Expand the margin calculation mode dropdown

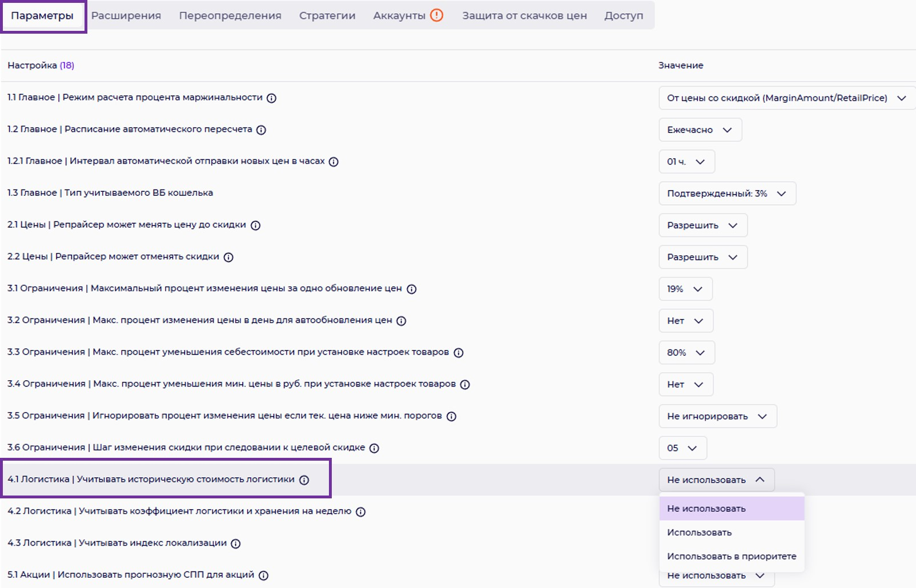tap(786, 98)
